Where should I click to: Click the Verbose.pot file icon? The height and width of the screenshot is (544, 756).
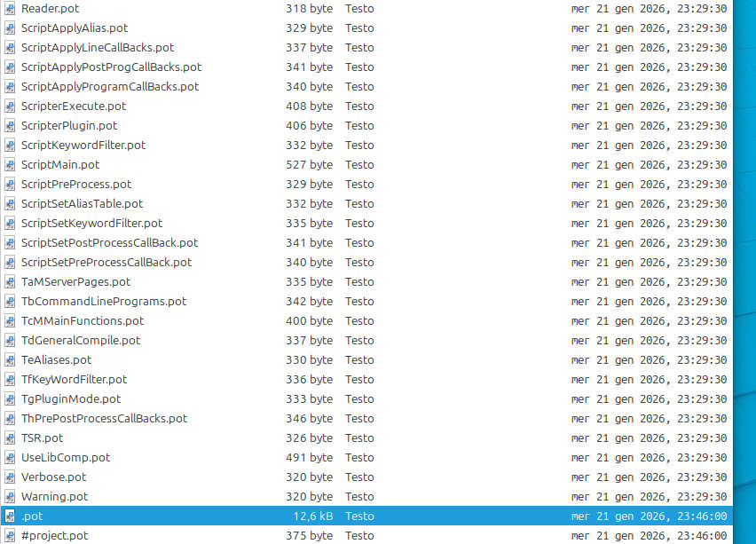[x=10, y=477]
